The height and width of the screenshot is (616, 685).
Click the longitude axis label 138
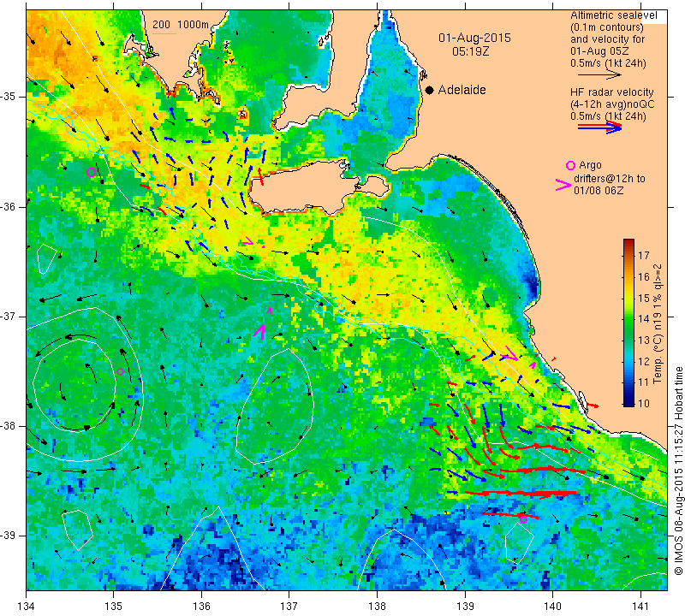pyautogui.click(x=377, y=606)
